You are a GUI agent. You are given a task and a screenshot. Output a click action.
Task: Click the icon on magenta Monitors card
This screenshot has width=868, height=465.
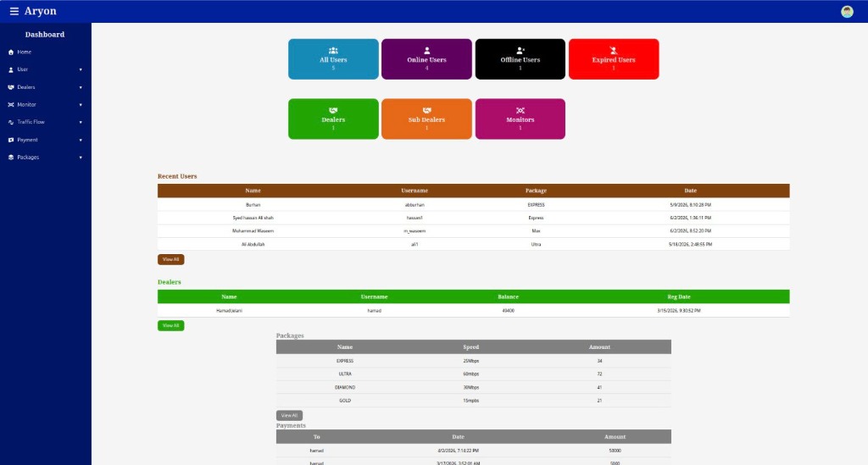click(520, 111)
